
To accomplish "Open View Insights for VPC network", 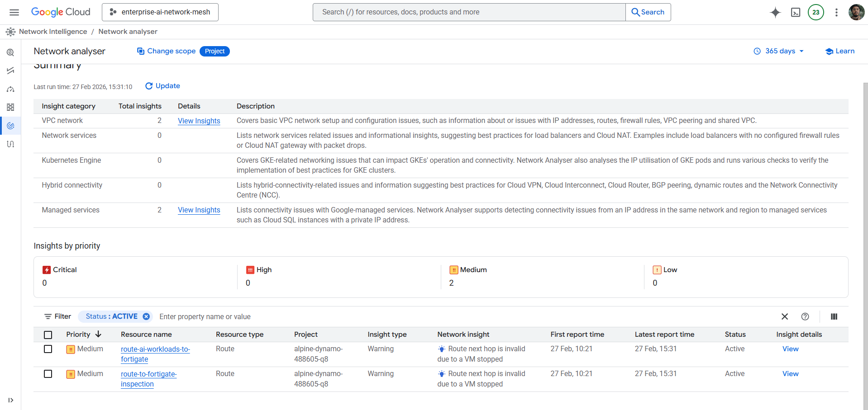I will point(199,121).
